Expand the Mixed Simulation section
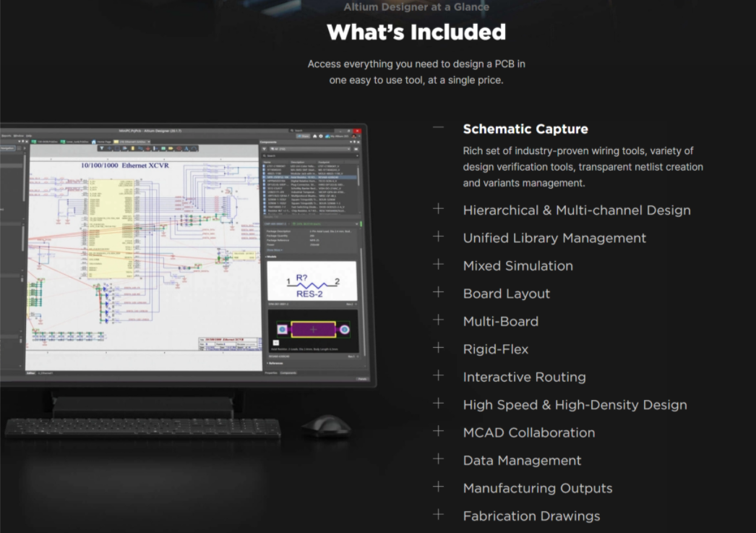 pyautogui.click(x=438, y=264)
